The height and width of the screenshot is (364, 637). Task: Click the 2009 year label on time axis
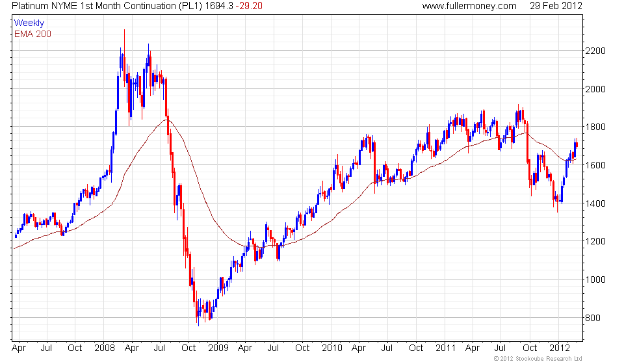point(218,348)
